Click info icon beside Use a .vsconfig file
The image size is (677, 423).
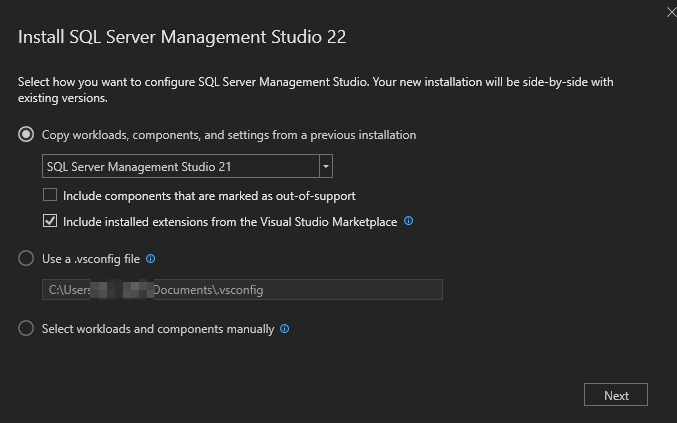[x=151, y=258]
